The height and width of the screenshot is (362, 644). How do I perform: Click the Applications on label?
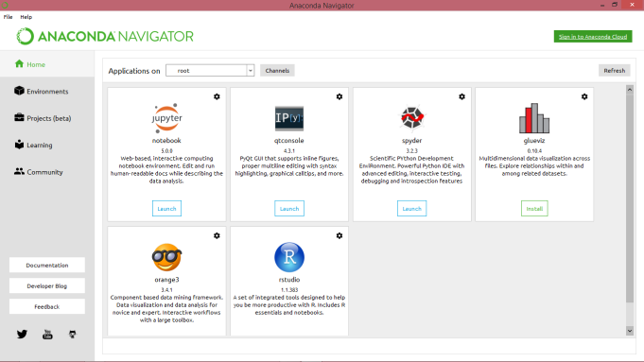click(134, 71)
